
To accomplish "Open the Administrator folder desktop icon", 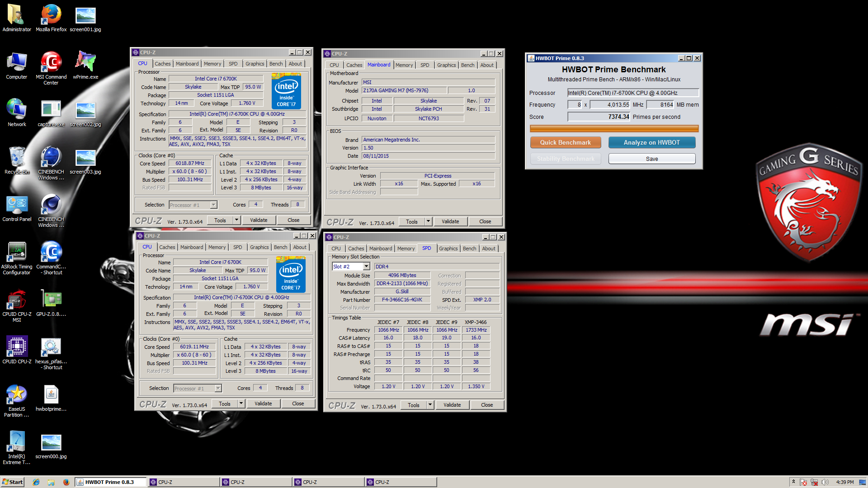I will 17,18.
